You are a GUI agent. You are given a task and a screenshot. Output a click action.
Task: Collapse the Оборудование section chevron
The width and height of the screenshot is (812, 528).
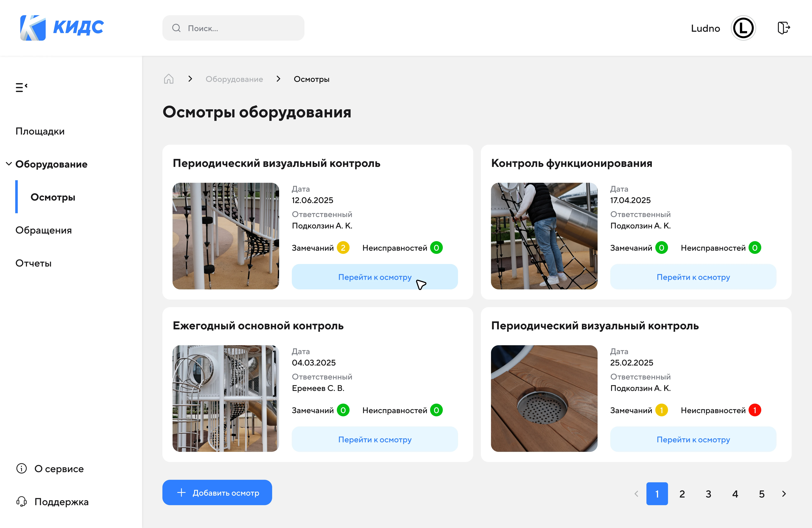[x=9, y=164]
